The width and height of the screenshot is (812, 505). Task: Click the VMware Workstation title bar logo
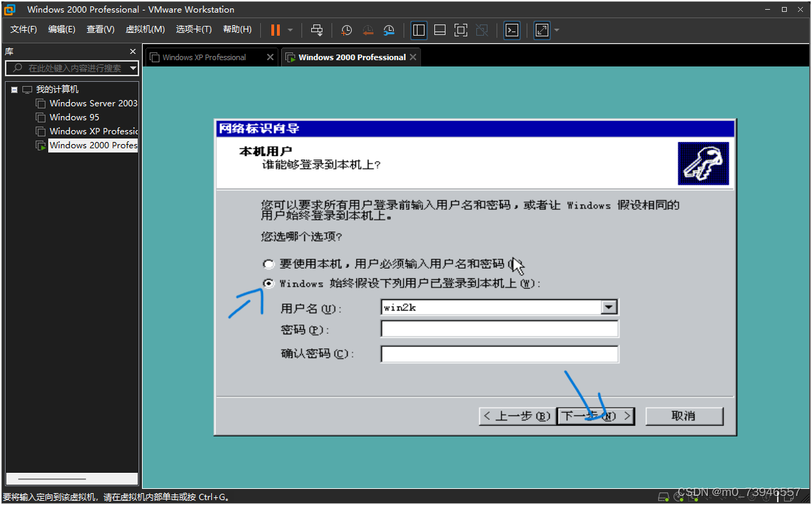10,9
